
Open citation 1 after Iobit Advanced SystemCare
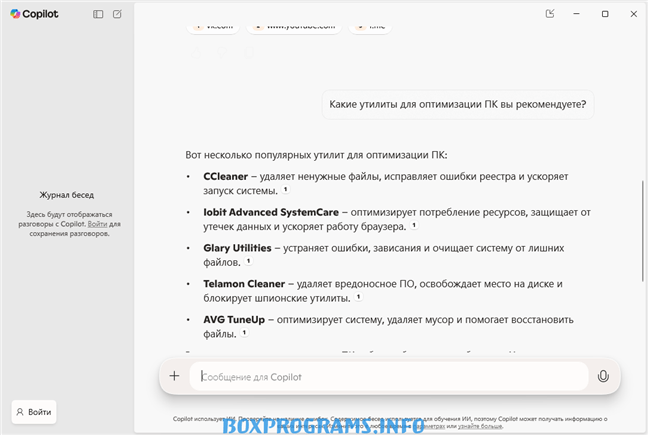[x=414, y=225]
